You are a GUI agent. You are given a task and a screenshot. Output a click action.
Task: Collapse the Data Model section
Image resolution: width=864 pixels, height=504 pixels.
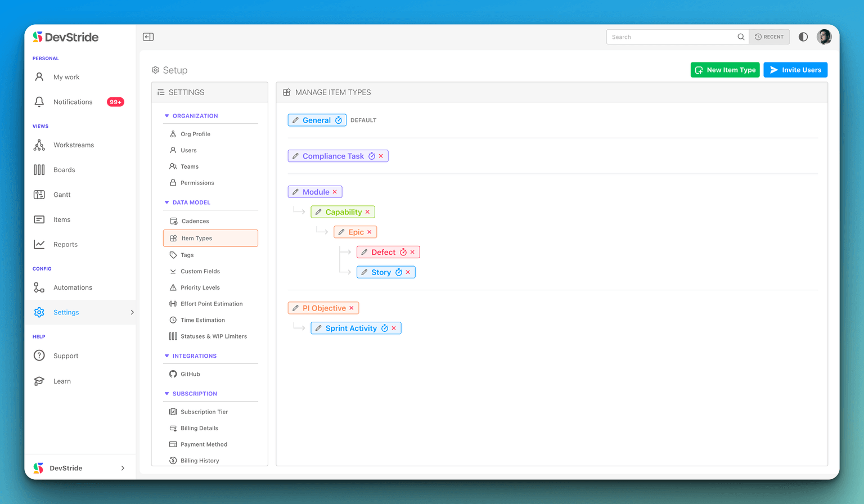pyautogui.click(x=166, y=202)
